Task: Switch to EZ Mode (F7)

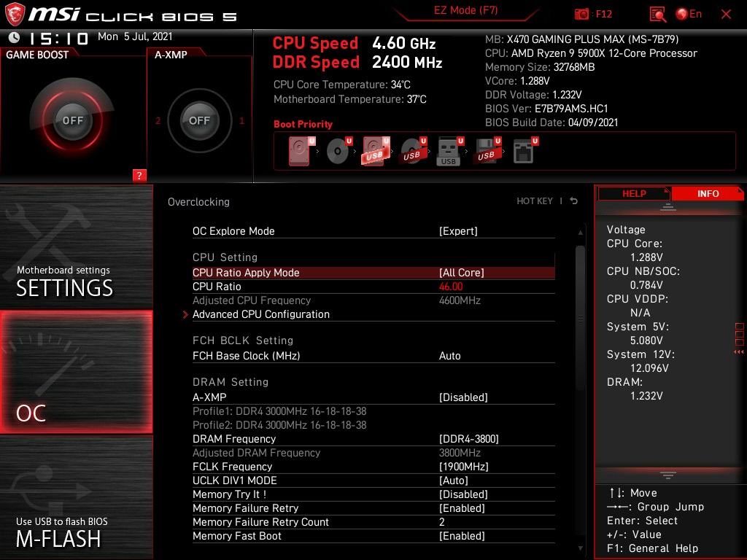Action: 466,10
